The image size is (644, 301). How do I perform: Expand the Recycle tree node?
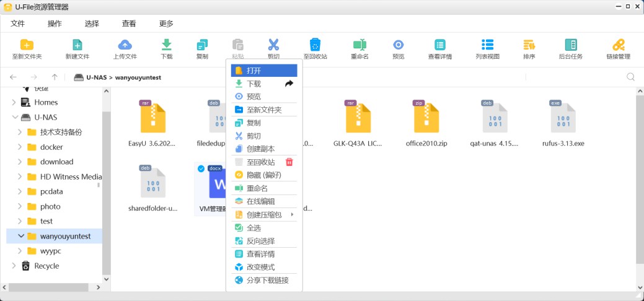[14, 266]
